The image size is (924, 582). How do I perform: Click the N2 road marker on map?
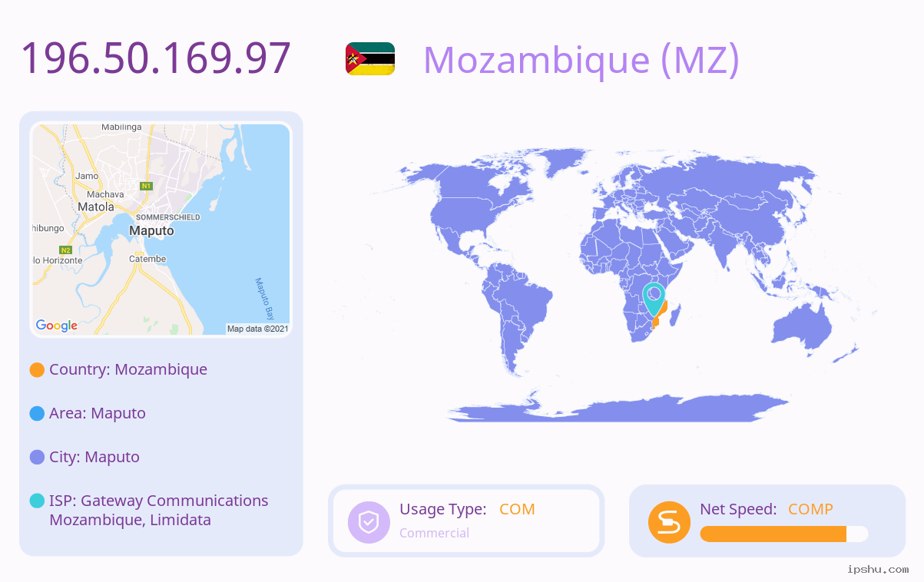point(65,250)
